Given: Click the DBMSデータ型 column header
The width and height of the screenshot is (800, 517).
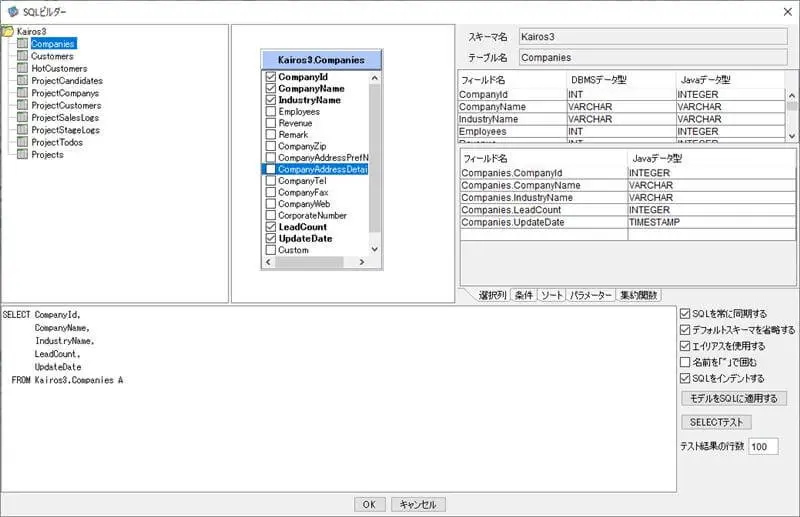Looking at the screenshot, I should [x=621, y=80].
